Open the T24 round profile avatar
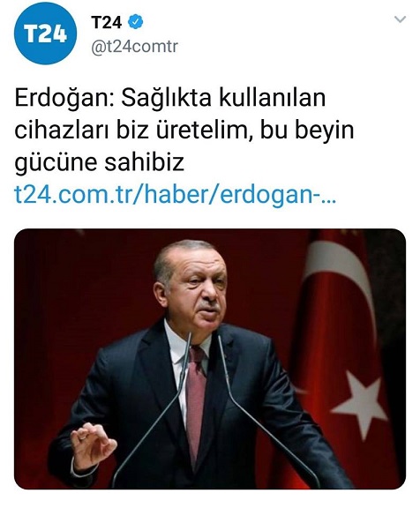Image resolution: width=420 pixels, height=508 pixels. [45, 33]
